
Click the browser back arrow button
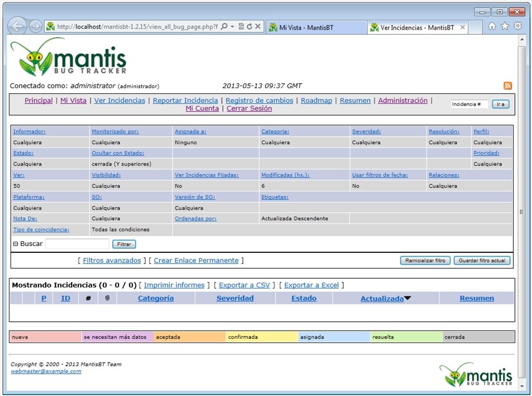17,26
